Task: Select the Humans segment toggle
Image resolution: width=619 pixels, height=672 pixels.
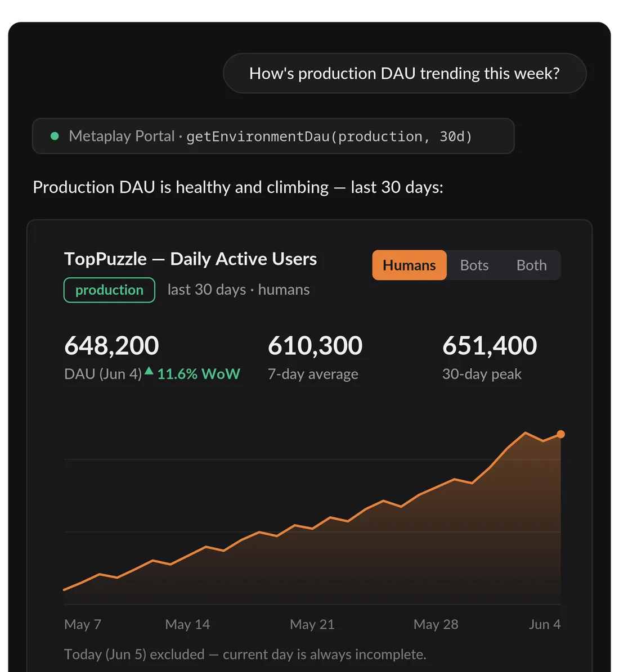Action: coord(409,265)
